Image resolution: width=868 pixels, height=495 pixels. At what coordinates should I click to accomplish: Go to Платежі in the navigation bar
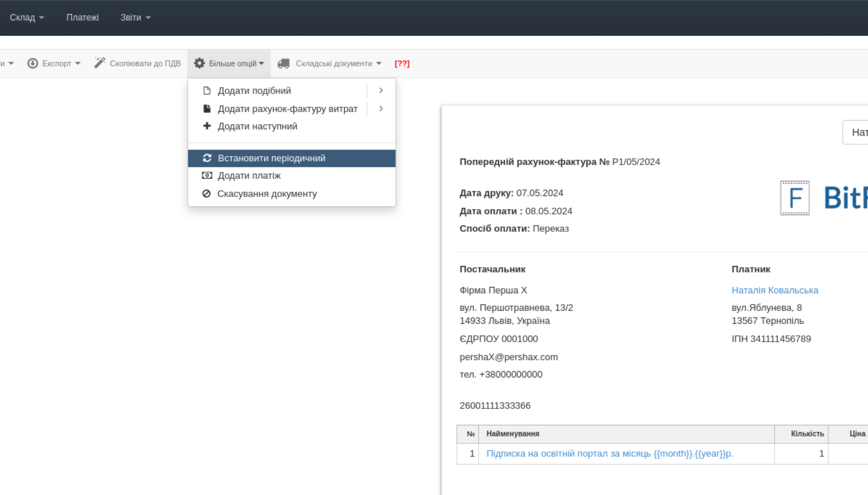82,17
